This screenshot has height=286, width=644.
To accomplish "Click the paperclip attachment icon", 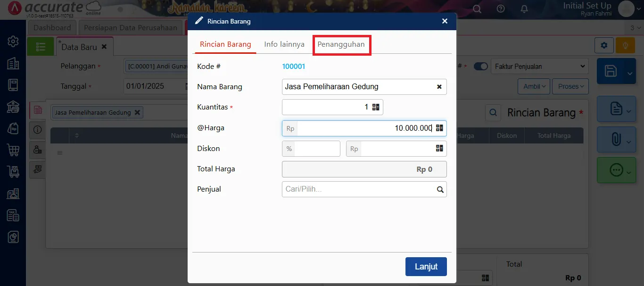I will point(616,140).
